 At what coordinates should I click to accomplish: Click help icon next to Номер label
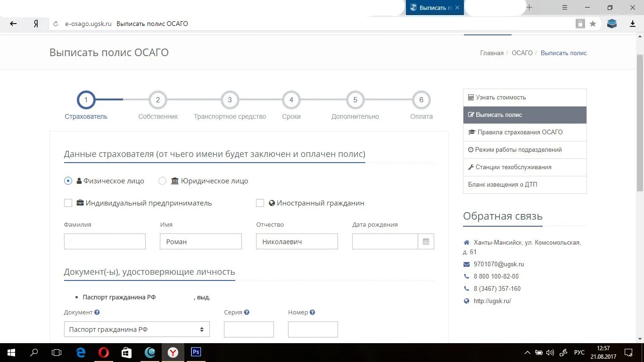coord(312,312)
